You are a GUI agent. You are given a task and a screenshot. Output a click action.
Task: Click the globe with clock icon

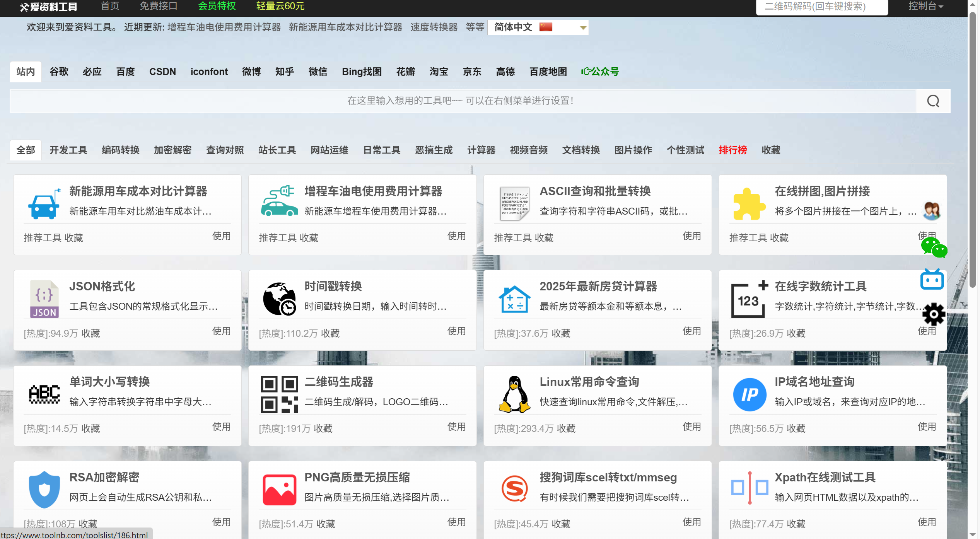pos(279,299)
